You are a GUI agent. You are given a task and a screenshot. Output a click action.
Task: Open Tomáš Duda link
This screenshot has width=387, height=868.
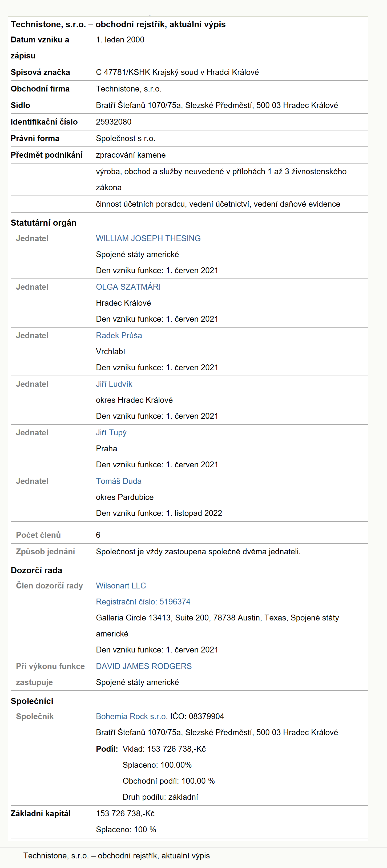tap(119, 481)
